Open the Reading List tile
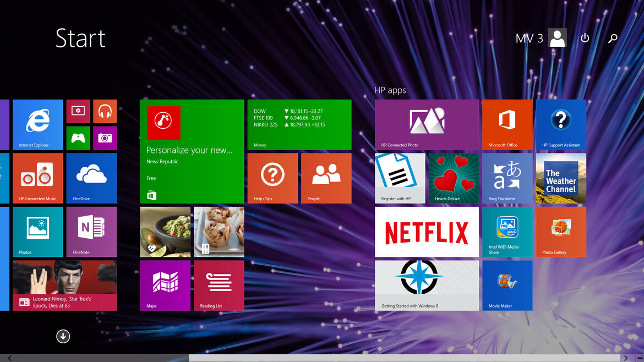Viewport: 644px width, 362px height. pos(219,286)
